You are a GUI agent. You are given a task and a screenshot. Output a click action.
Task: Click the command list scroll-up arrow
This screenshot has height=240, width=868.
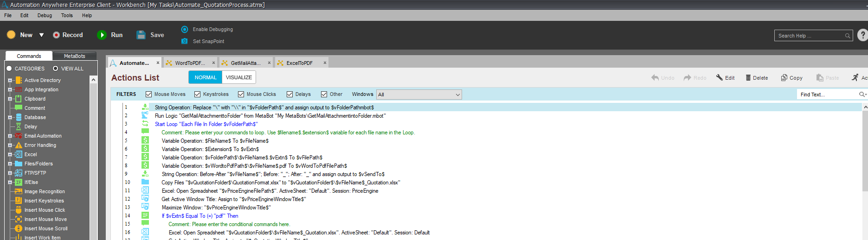click(93, 80)
